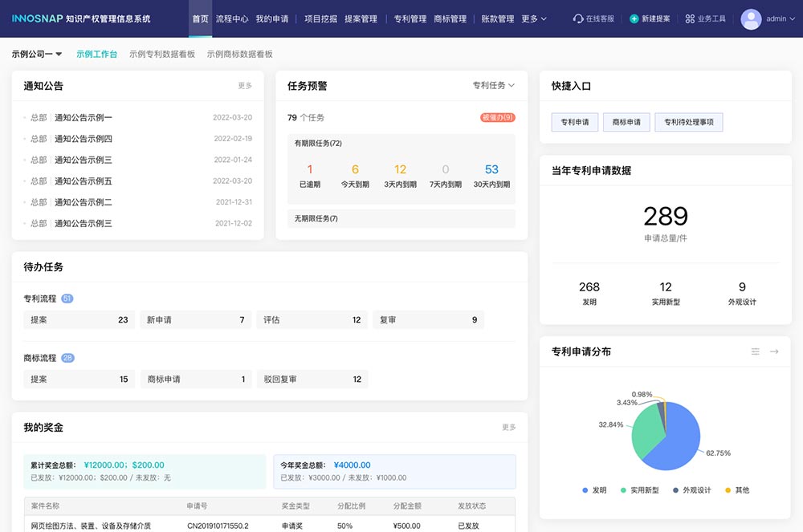Open the 业务工具 grid icon
This screenshot has width=803, height=532.
690,18
